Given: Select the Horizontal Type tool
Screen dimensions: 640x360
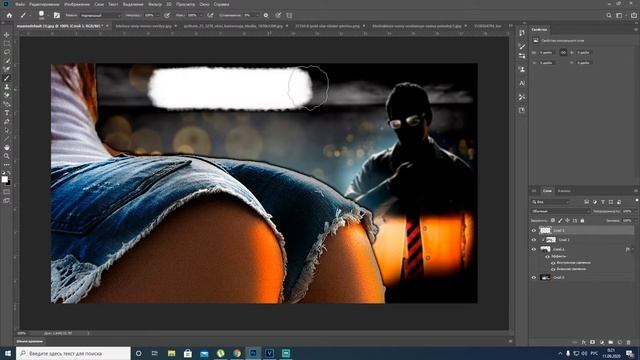Looking at the screenshot, I should tap(7, 113).
